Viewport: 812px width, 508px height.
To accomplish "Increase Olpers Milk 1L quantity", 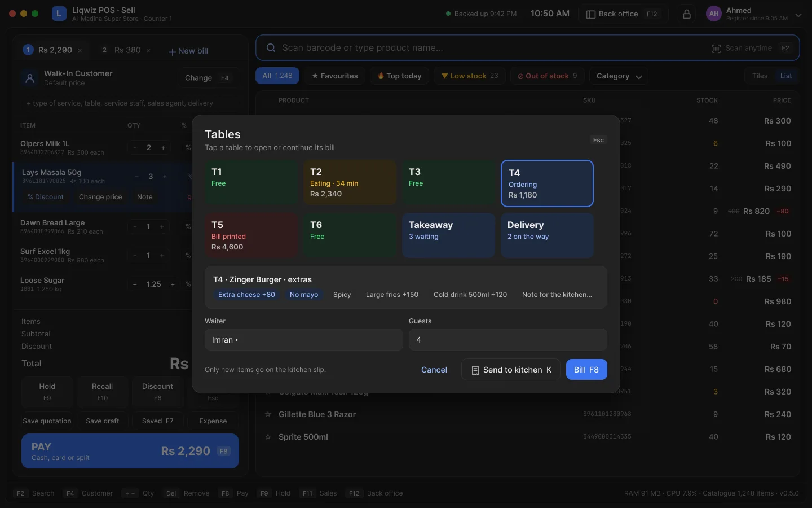I will coord(163,148).
